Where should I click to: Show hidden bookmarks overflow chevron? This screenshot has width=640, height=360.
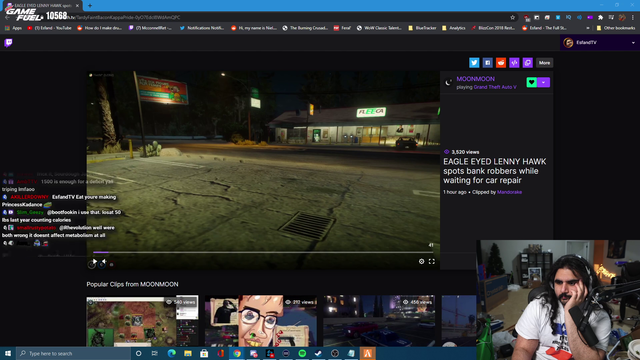click(x=588, y=28)
